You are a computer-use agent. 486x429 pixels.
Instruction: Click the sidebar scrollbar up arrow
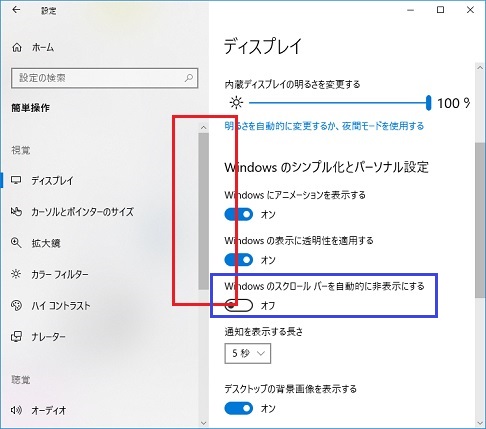[203, 127]
